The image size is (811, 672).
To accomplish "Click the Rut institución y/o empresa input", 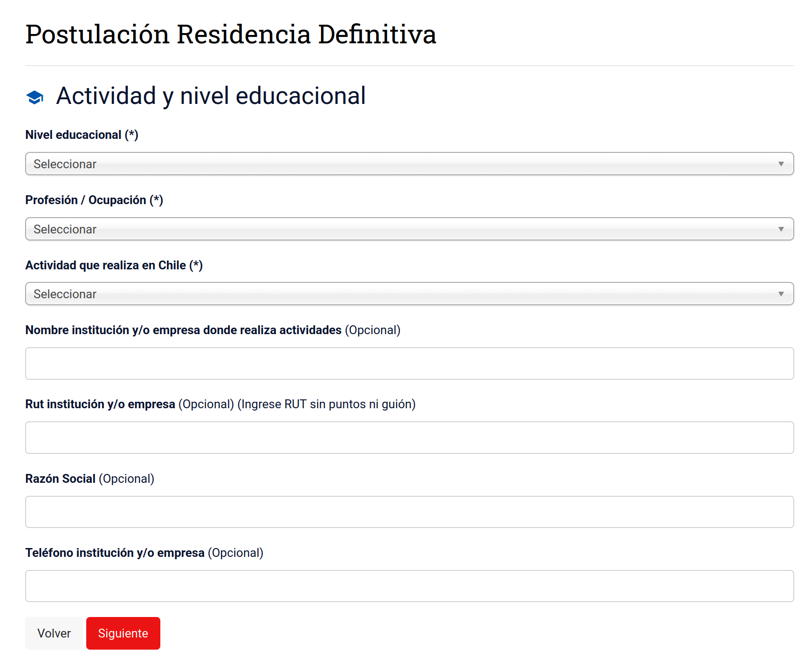I will click(409, 438).
